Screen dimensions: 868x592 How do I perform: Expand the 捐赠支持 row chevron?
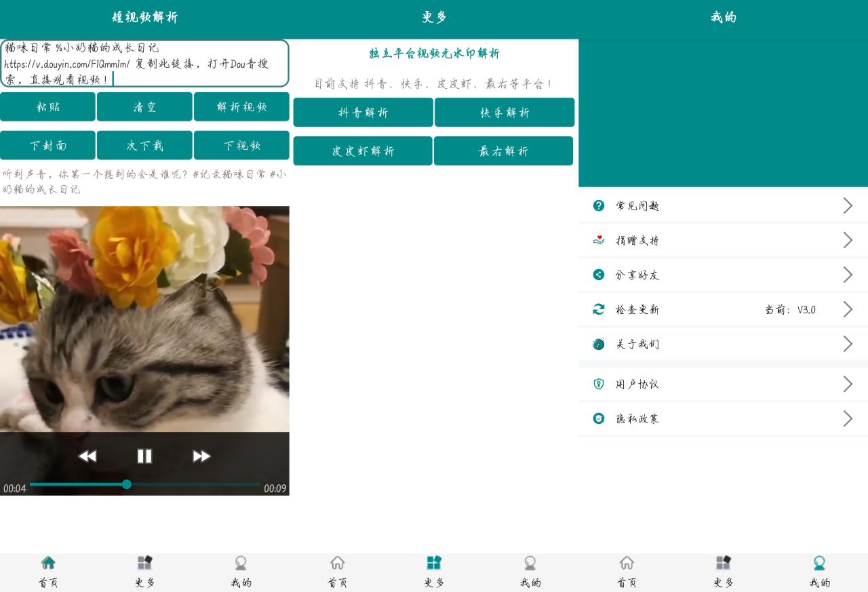coord(848,240)
